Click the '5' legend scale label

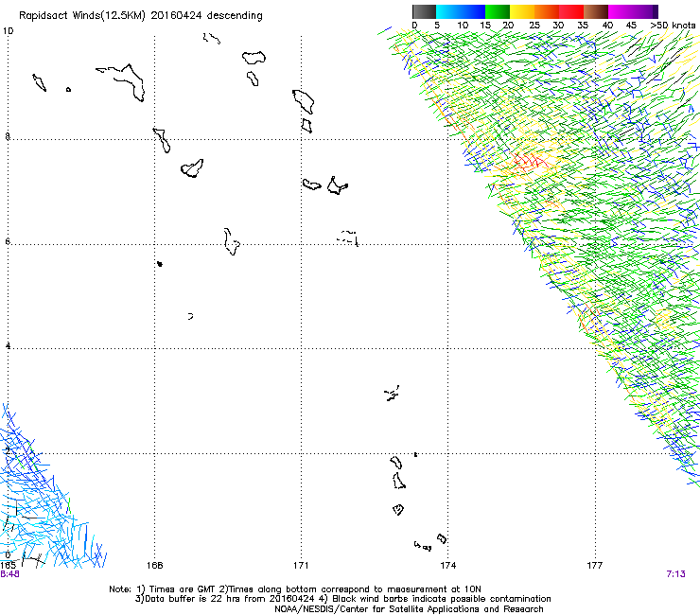click(x=437, y=26)
